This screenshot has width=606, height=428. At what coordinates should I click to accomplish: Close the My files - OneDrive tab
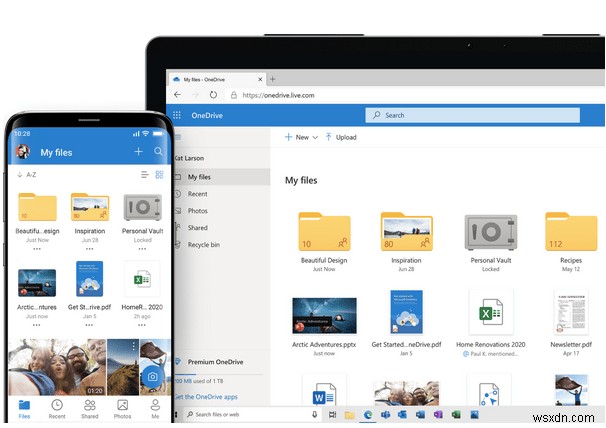point(260,79)
